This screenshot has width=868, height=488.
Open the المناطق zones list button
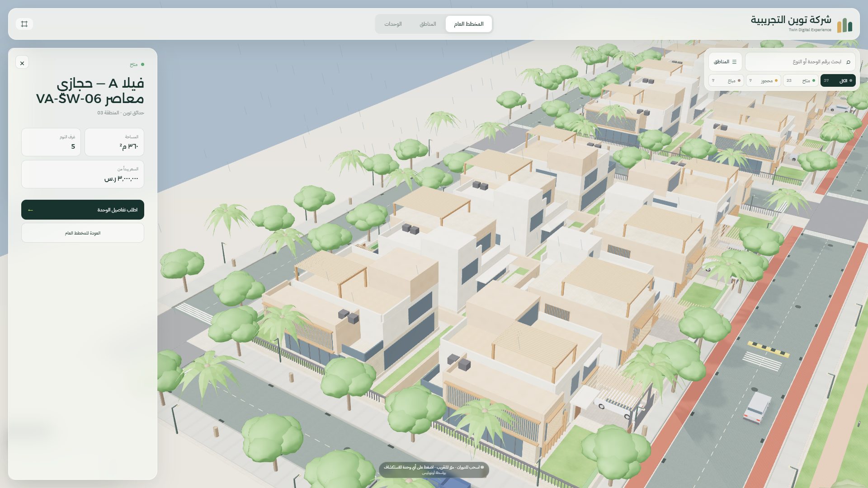[x=725, y=62]
